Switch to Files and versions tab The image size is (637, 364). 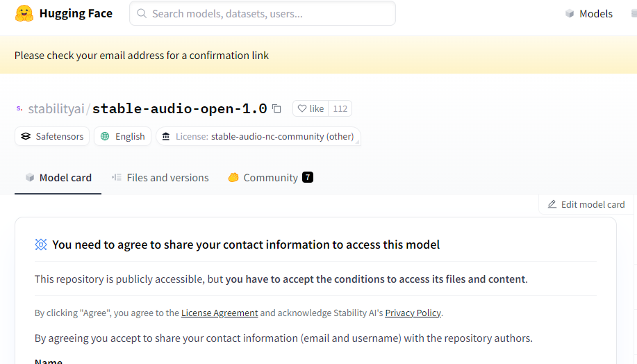160,178
